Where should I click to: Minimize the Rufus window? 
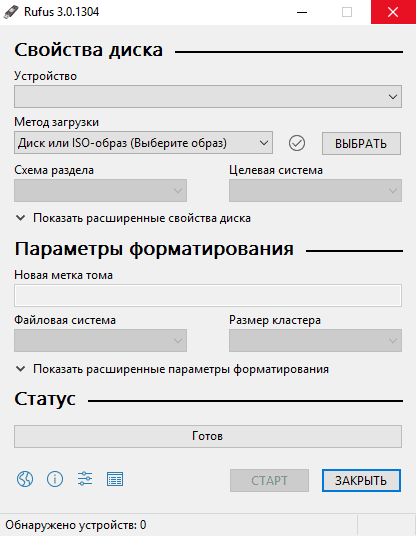point(302,12)
